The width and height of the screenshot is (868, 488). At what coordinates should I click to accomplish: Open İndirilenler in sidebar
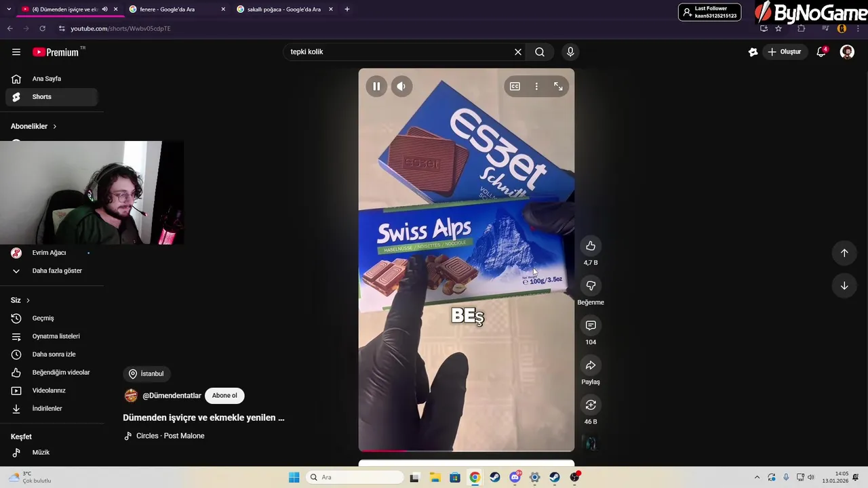(52, 409)
